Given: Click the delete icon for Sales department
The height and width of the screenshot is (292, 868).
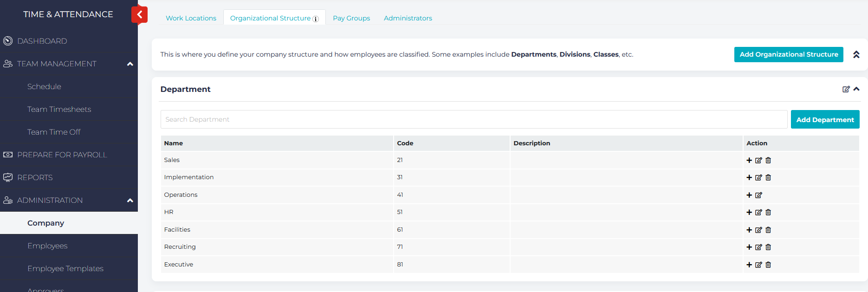Looking at the screenshot, I should coord(768,160).
